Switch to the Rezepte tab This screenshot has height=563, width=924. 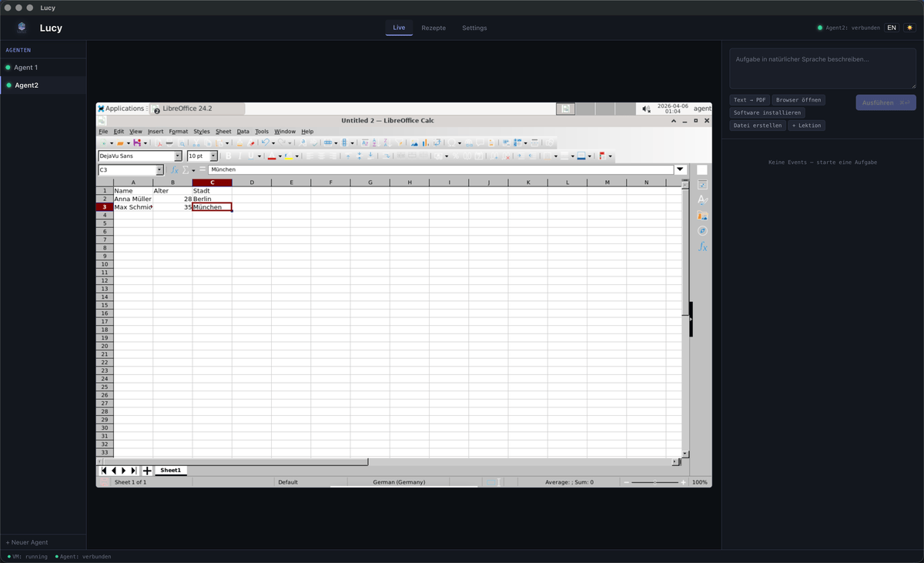(x=434, y=27)
